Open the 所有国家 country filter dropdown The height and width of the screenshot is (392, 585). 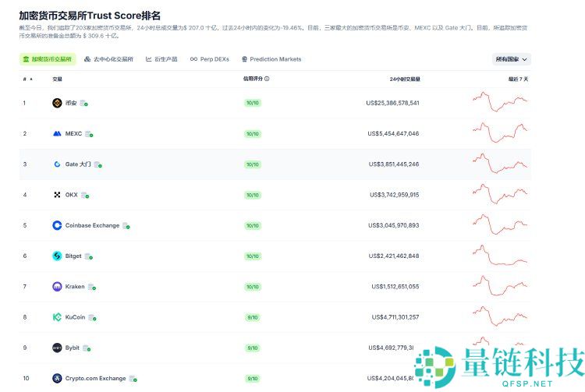point(512,59)
